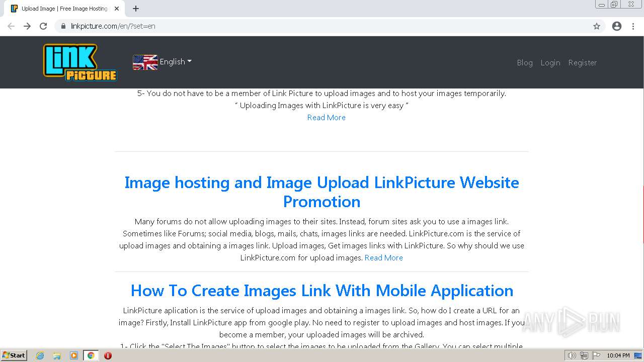
Task: Click Read More under uploading images text
Action: [327, 117]
